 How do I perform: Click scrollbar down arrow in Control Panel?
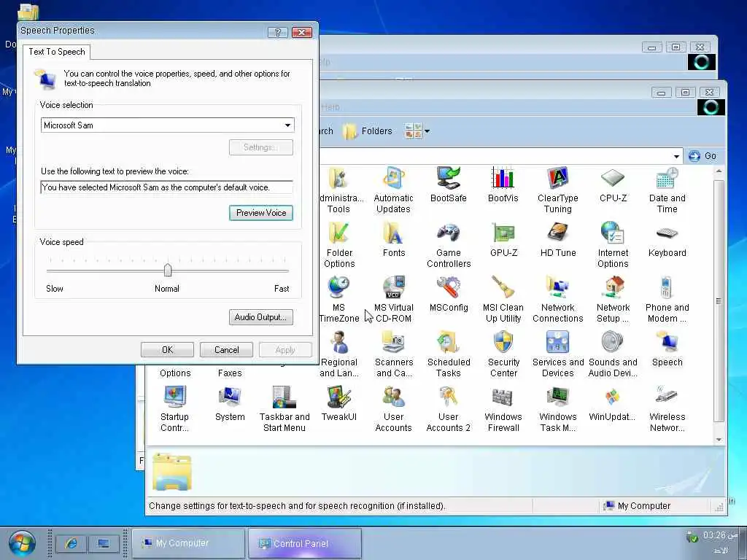point(719,440)
